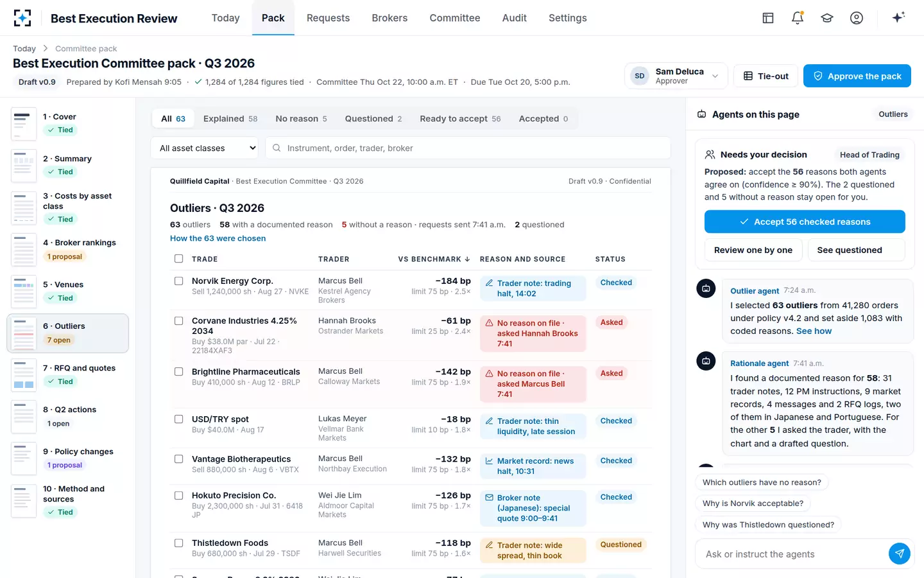924x578 pixels.
Task: Click envelope icon in Hokuto broker note
Action: tap(490, 498)
